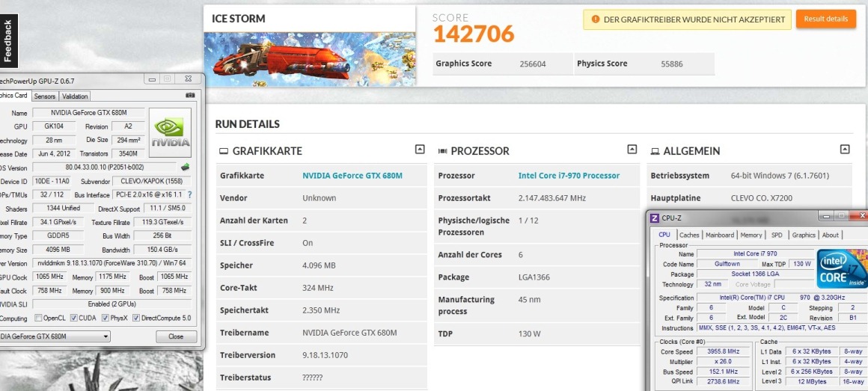Click the Graphics Score value 256604
This screenshot has height=391, width=868.
click(533, 64)
